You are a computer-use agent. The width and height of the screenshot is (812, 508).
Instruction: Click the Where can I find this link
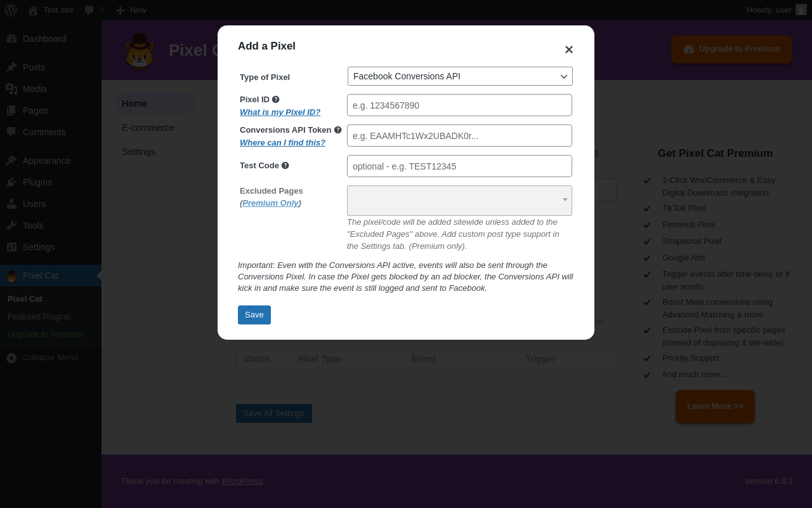tap(282, 143)
